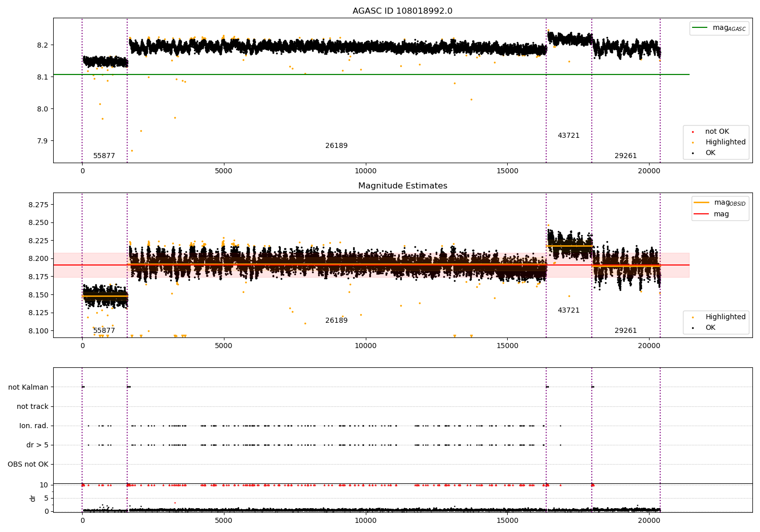Click the y-axis tick 8.1 in AGASC ID plot
The height and width of the screenshot is (532, 760).
pos(43,77)
